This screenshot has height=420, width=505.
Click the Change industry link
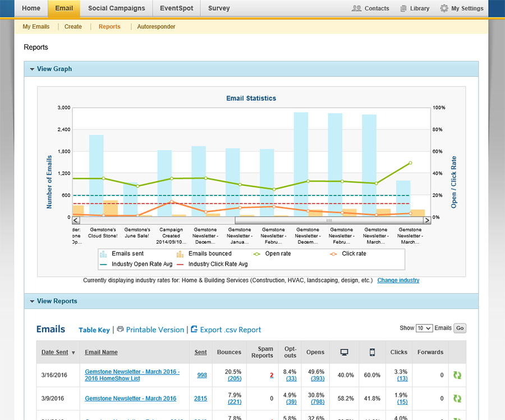[398, 280]
